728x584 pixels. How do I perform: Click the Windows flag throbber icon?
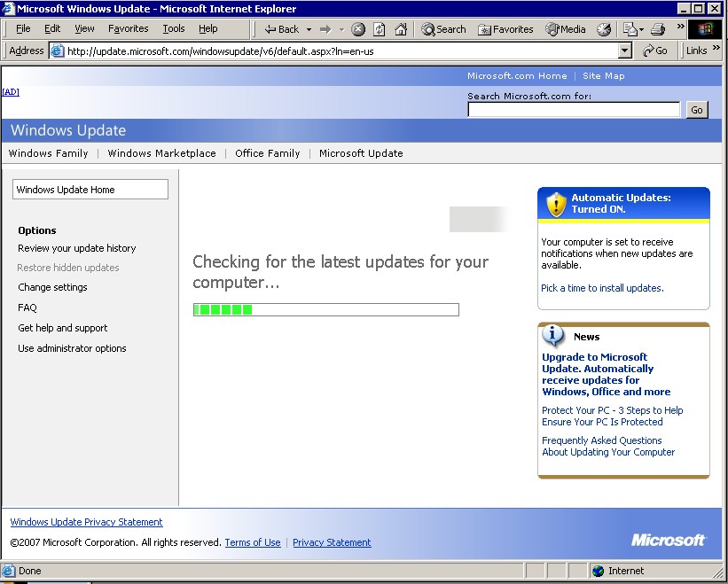(x=705, y=28)
